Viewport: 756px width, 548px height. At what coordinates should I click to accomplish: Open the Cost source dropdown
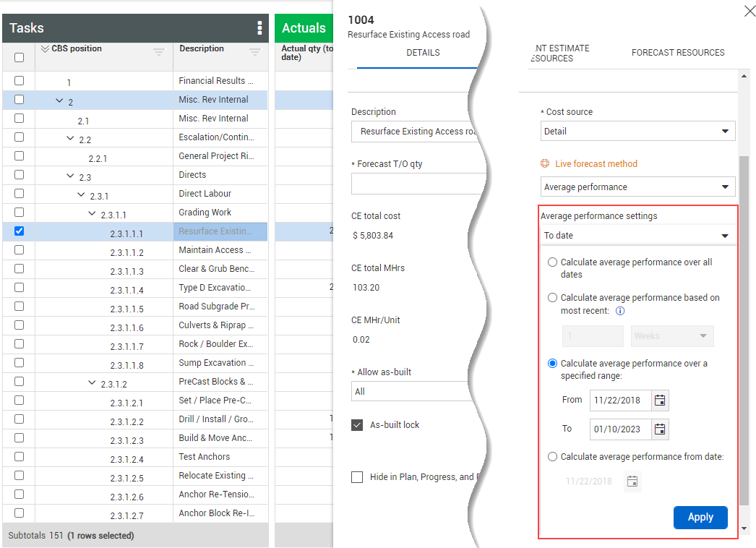(637, 132)
